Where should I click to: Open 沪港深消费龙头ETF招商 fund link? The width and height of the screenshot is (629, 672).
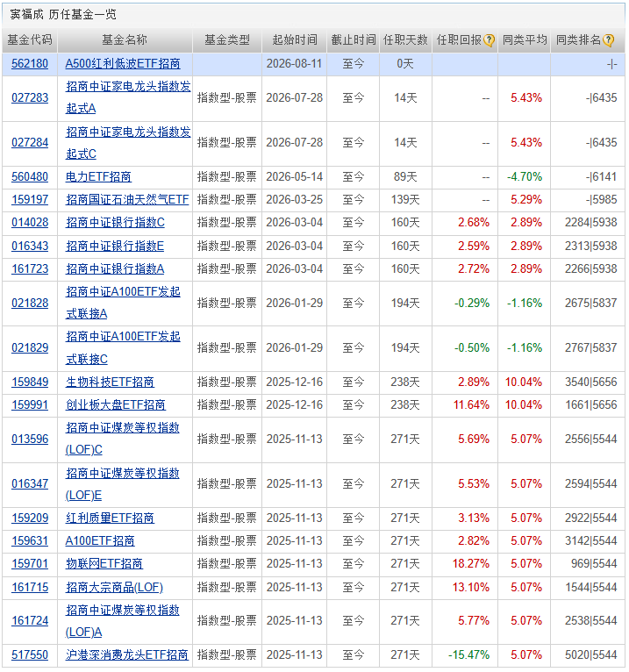pyautogui.click(x=127, y=655)
